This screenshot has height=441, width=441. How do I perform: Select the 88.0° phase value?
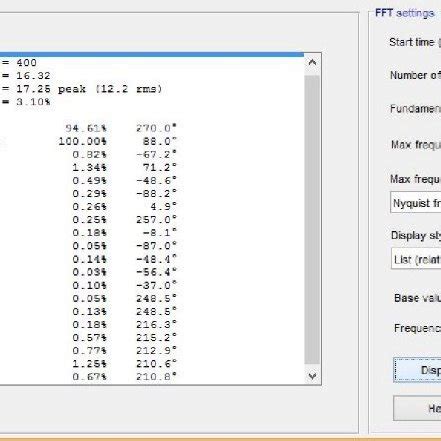click(160, 141)
